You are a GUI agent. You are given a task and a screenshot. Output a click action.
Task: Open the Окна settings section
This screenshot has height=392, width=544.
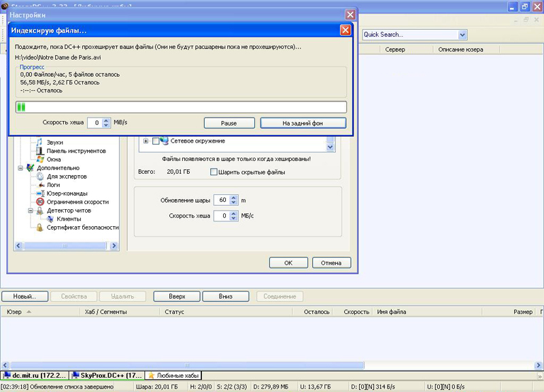54,159
